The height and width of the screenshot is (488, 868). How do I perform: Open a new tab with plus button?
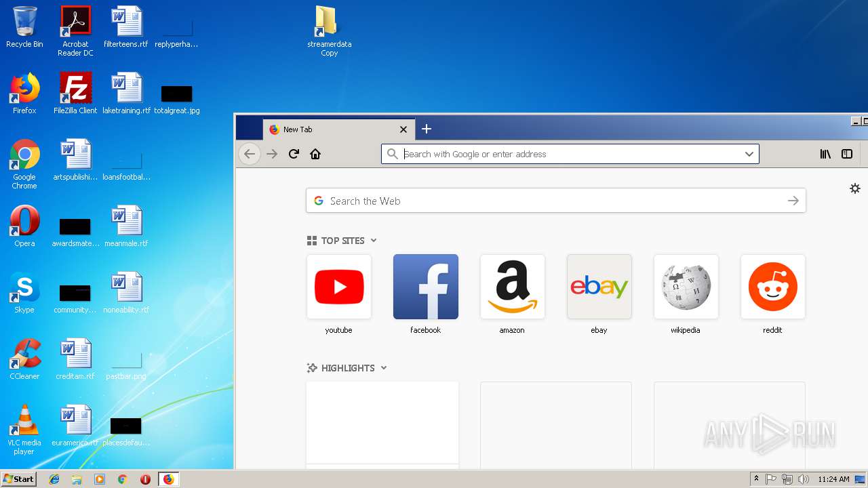(426, 129)
